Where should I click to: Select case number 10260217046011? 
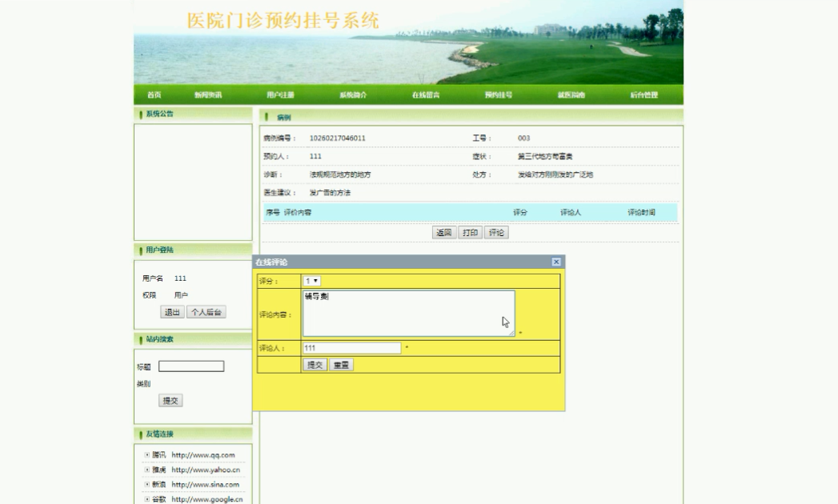337,138
